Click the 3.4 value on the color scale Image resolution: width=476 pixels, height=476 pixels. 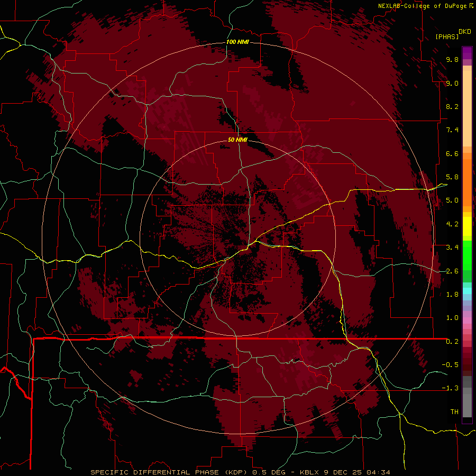tap(452, 248)
